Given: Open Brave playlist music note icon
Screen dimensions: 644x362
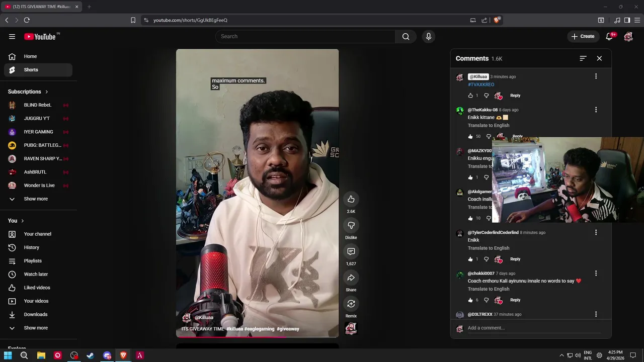Looking at the screenshot, I should [x=617, y=20].
